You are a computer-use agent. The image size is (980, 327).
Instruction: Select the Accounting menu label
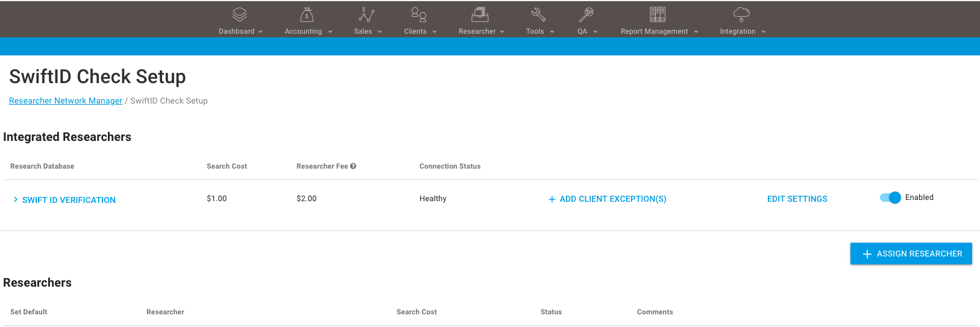pyautogui.click(x=303, y=31)
